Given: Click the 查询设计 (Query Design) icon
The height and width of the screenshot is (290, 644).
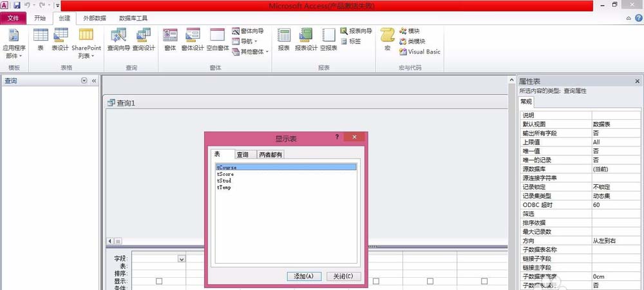Looking at the screenshot, I should (144, 39).
